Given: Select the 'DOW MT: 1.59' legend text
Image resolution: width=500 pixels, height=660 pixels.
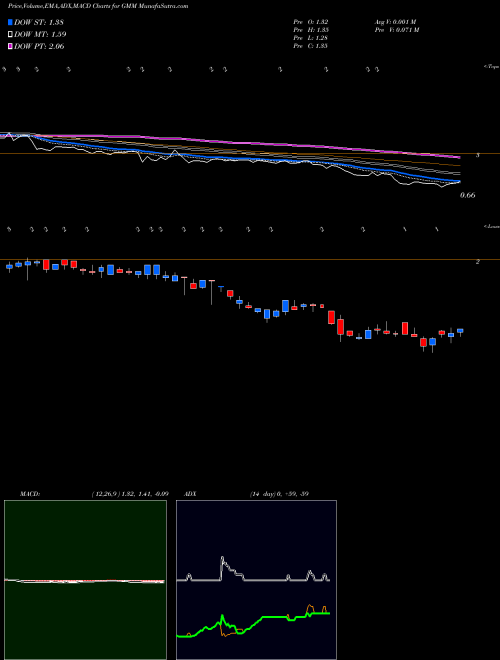Looking at the screenshot, I should pyautogui.click(x=40, y=34).
